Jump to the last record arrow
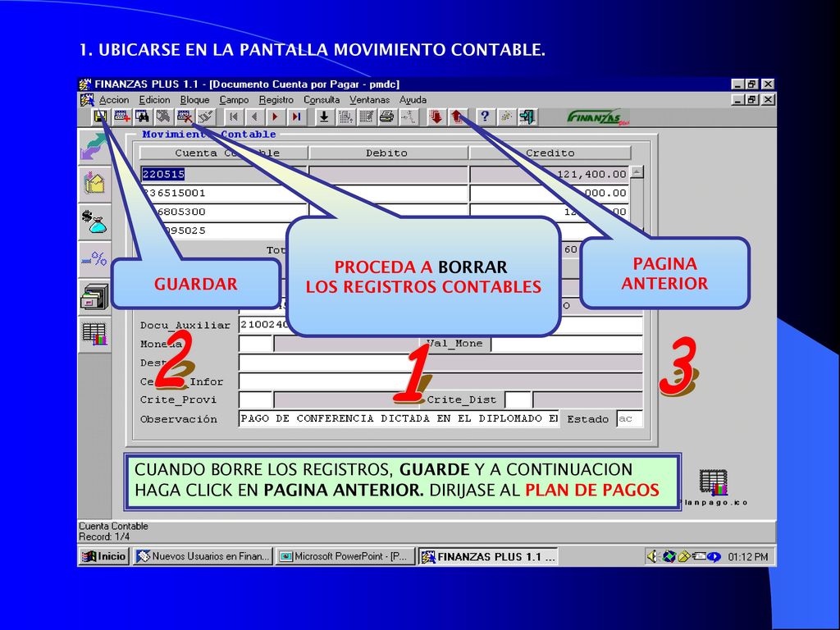The width and height of the screenshot is (840, 630). coord(296,116)
